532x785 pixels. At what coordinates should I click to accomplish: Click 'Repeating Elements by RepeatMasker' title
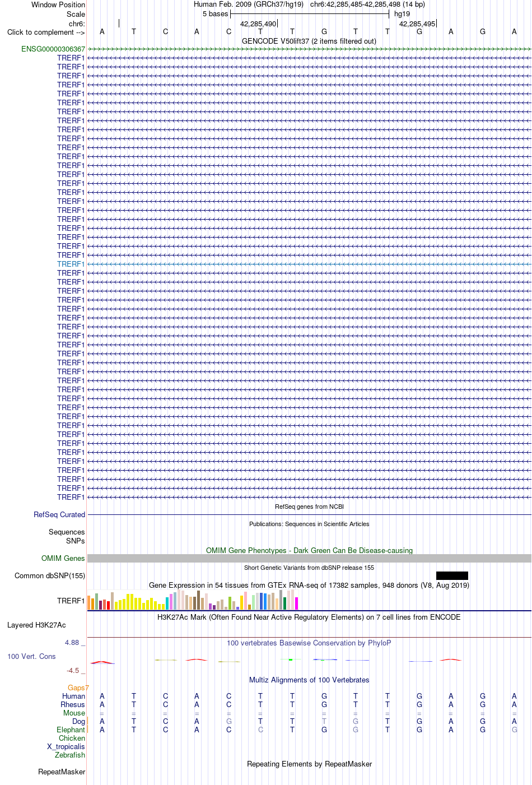[309, 764]
